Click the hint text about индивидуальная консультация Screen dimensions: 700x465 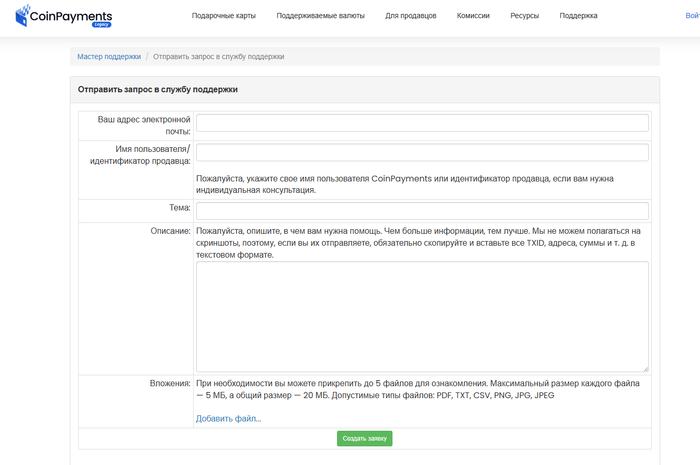pos(404,184)
